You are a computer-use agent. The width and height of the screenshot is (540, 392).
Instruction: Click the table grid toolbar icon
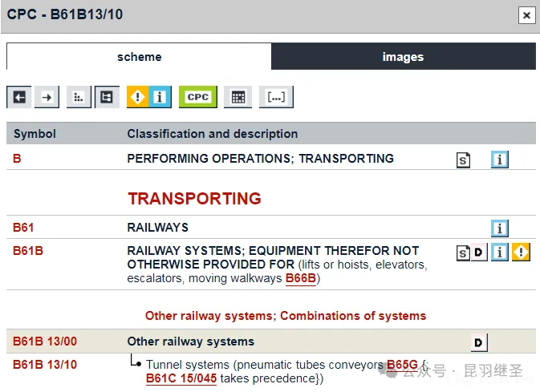tap(238, 97)
